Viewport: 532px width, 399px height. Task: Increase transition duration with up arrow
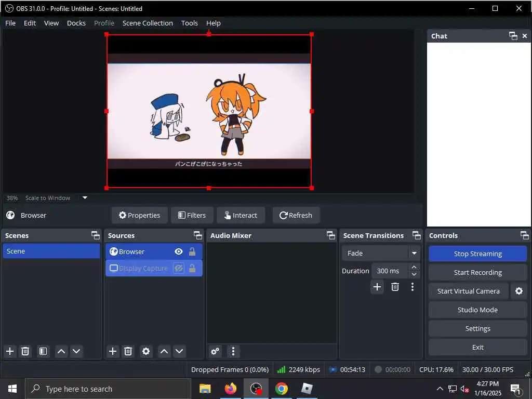pyautogui.click(x=414, y=268)
